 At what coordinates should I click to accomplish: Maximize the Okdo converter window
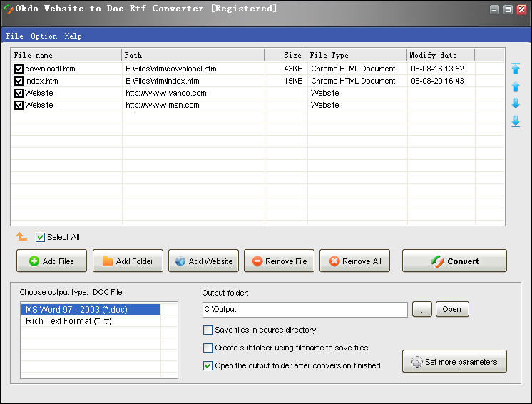[508, 9]
